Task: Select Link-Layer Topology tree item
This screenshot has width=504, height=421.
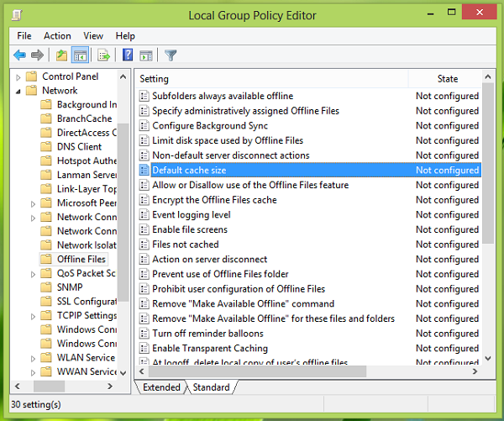Action: [x=87, y=189]
